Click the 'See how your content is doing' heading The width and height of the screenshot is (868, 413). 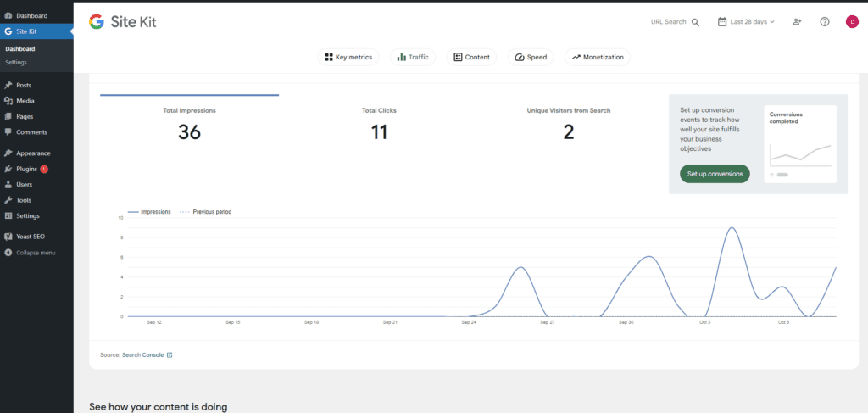pyautogui.click(x=158, y=407)
